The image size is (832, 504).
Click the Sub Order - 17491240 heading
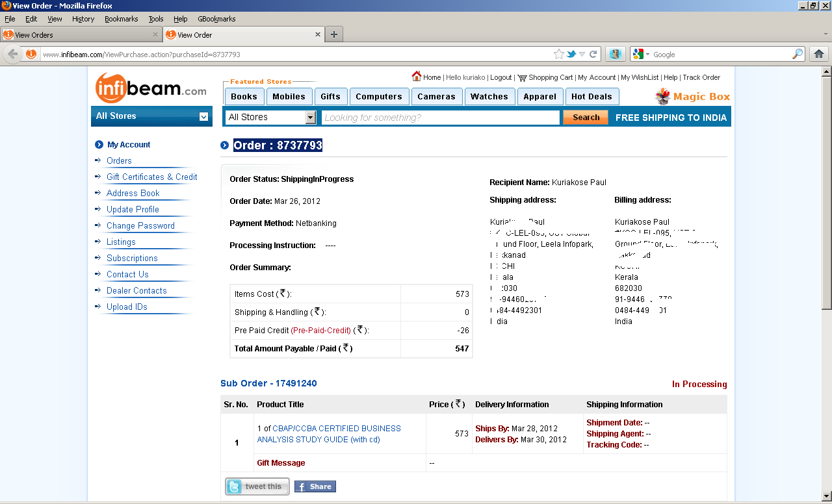(x=268, y=383)
